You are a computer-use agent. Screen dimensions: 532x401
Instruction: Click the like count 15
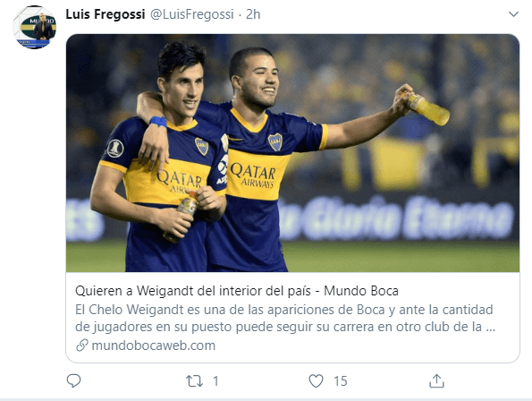pos(341,381)
